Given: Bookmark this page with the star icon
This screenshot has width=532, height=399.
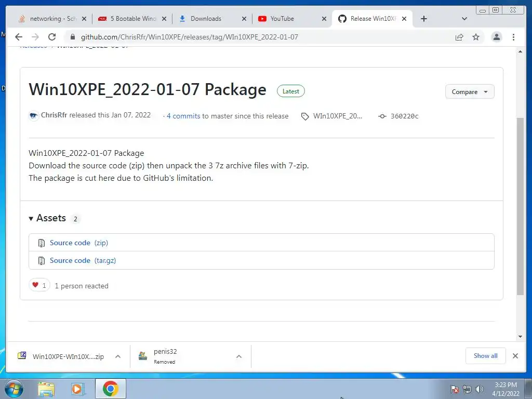Looking at the screenshot, I should tap(476, 37).
